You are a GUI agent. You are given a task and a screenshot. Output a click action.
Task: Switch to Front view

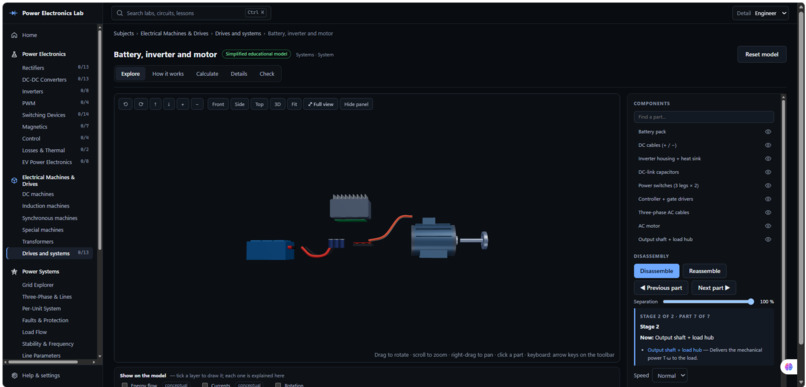(x=218, y=104)
